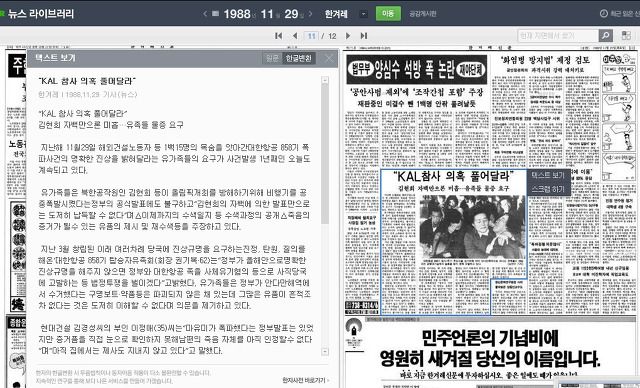The image size is (640, 388).
Task: Click the 텍스트 보기 panel title
Action: 56,58
